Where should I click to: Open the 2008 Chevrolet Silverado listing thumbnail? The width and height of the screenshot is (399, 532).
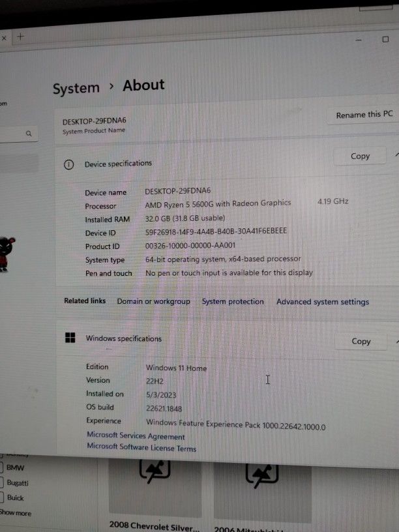click(155, 488)
